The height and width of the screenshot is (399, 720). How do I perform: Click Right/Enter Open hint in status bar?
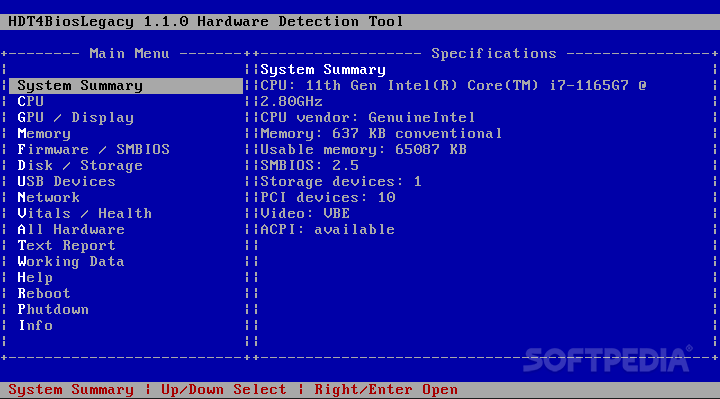386,390
